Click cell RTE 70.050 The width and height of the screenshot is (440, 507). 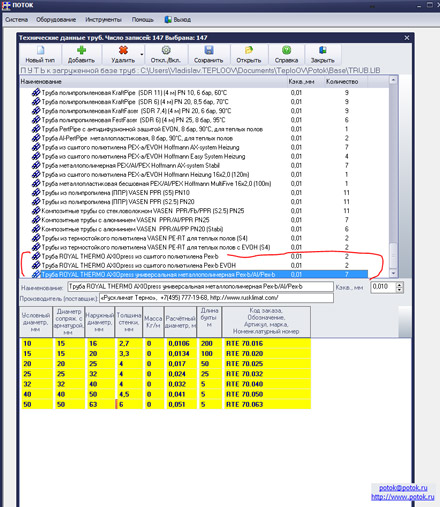tap(267, 394)
